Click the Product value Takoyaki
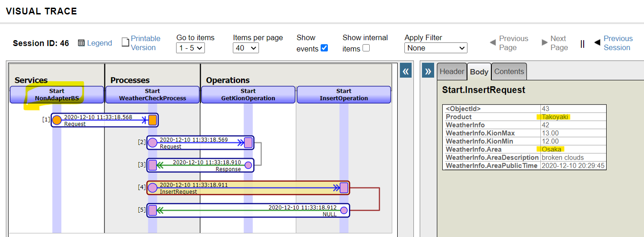This screenshot has width=644, height=237. (555, 117)
